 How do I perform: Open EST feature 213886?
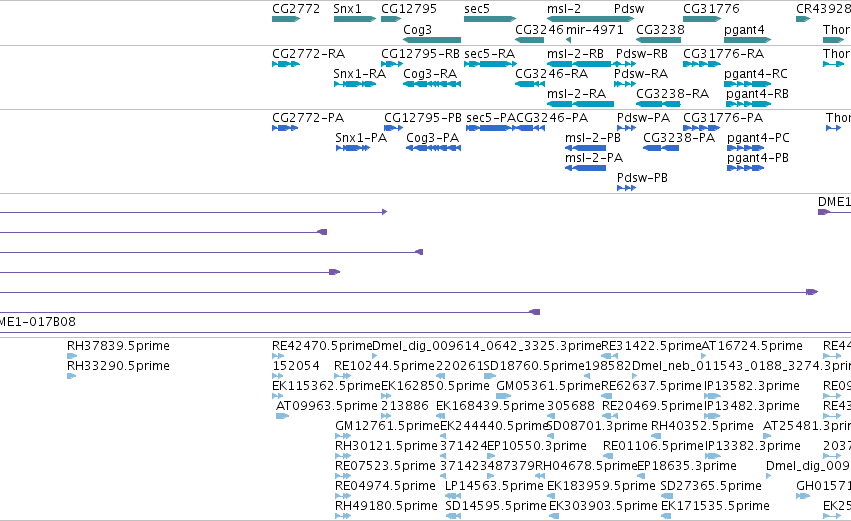point(386,416)
